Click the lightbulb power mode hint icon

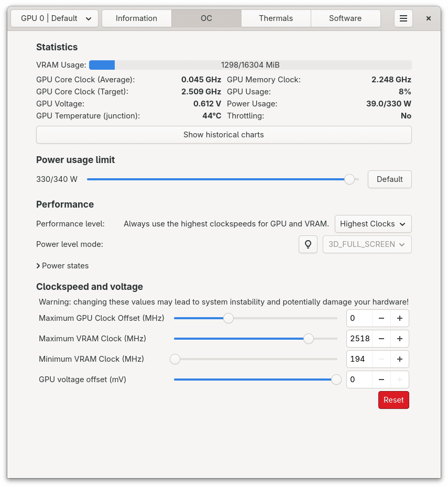[x=308, y=244]
